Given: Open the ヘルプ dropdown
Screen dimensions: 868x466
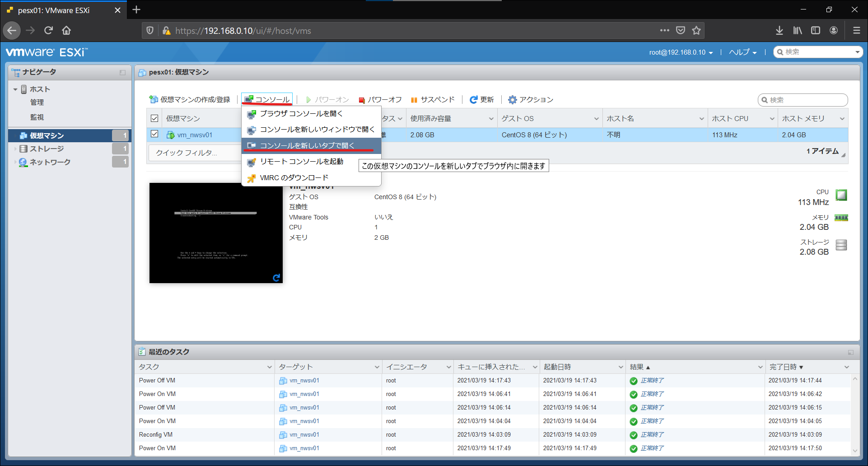Looking at the screenshot, I should [742, 52].
